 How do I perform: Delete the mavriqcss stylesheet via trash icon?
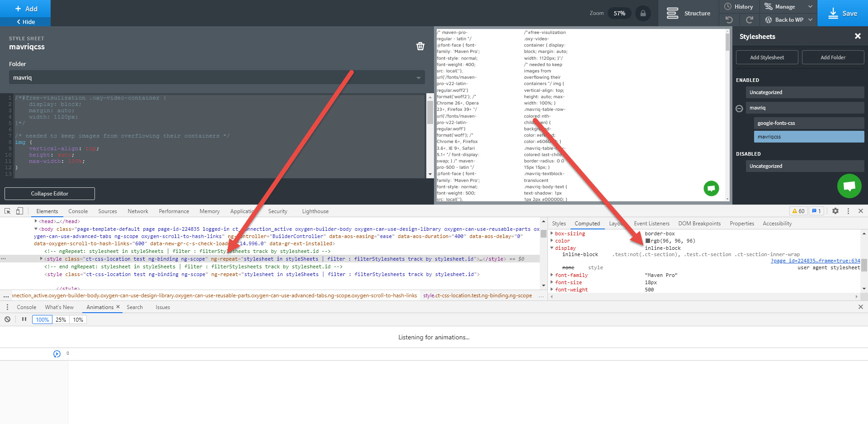coord(420,46)
